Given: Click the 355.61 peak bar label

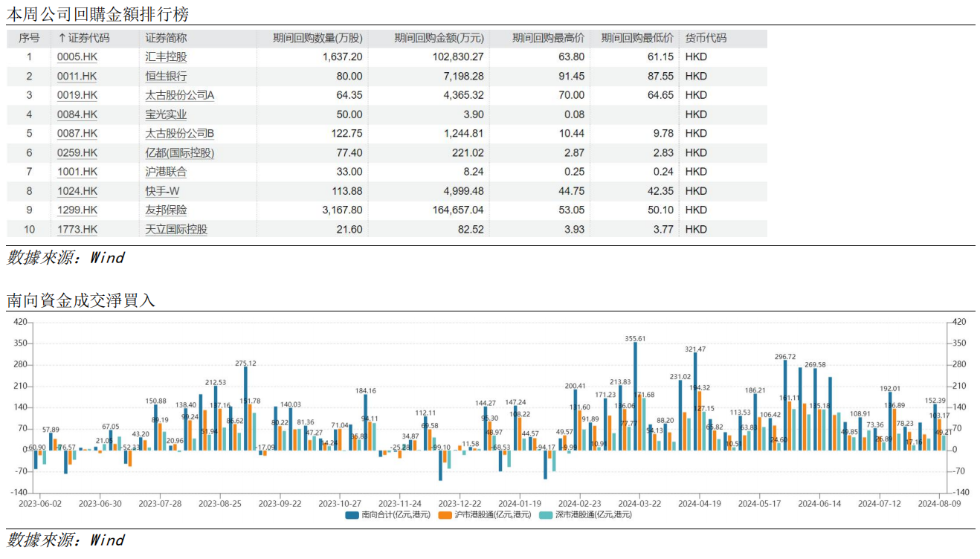Looking at the screenshot, I should pyautogui.click(x=635, y=338).
